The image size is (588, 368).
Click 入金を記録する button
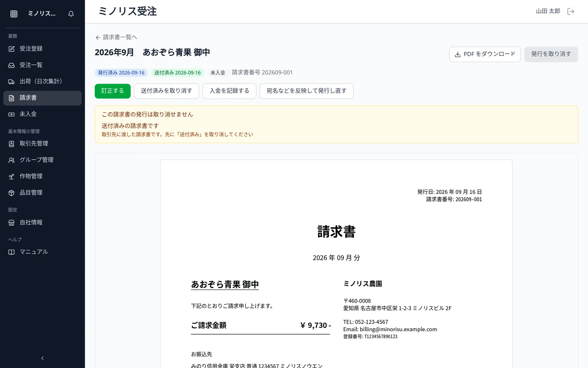(229, 91)
